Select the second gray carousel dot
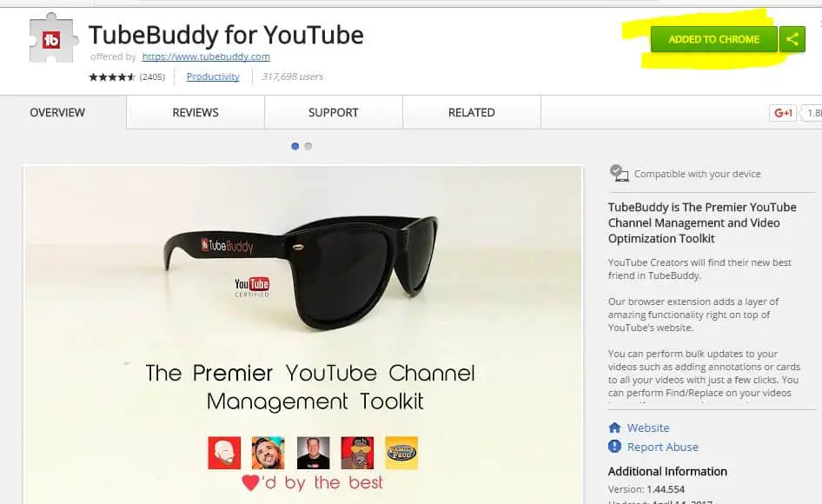Viewport: 822px width, 504px height. coord(308,146)
